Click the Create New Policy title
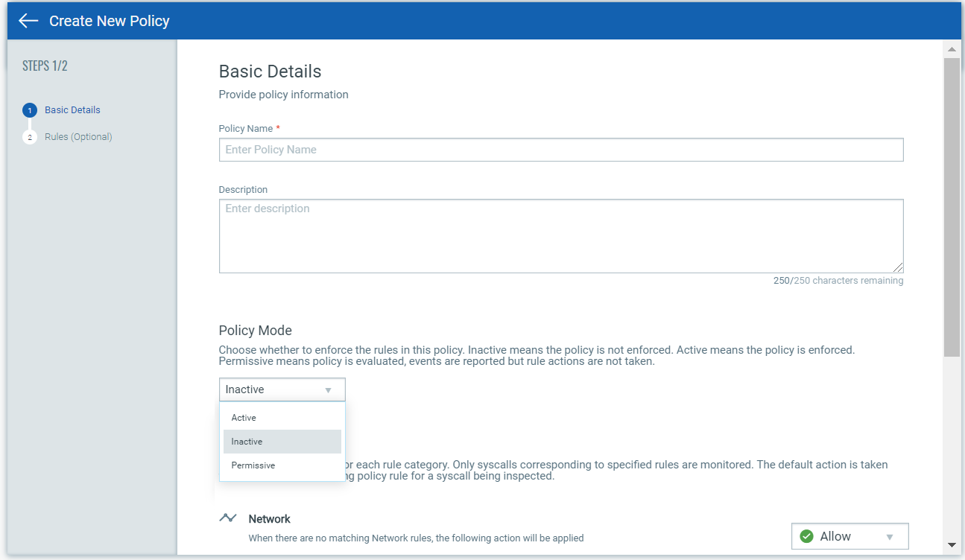This screenshot has height=560, width=965. click(110, 21)
